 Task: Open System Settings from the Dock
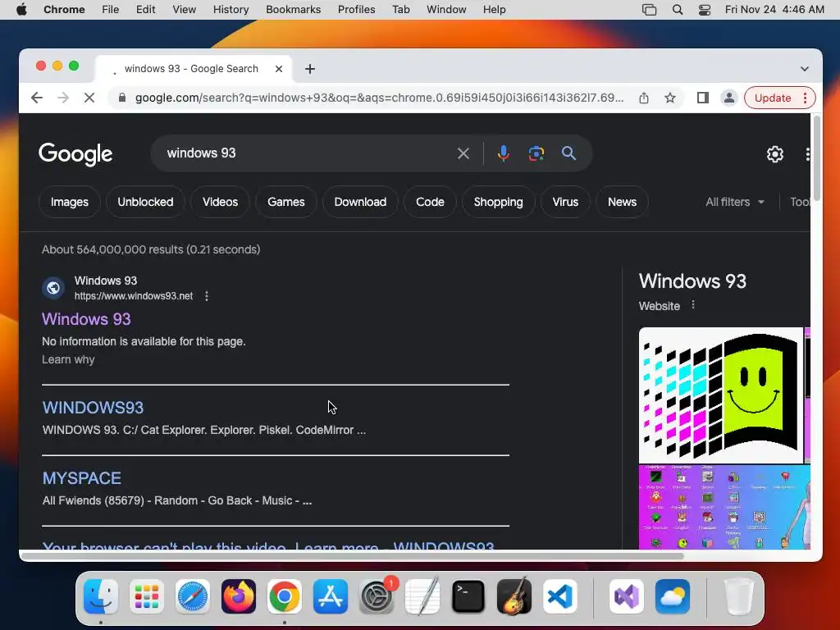click(x=376, y=596)
